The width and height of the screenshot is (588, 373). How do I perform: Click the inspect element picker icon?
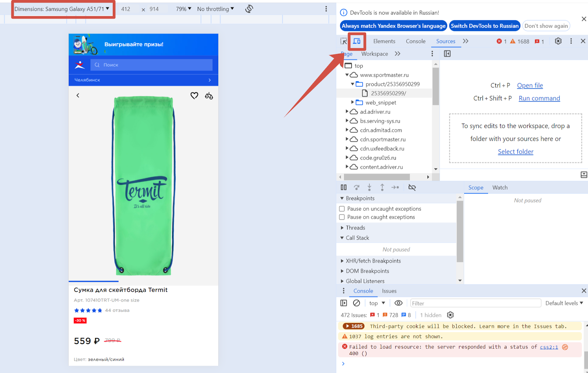[x=344, y=41]
